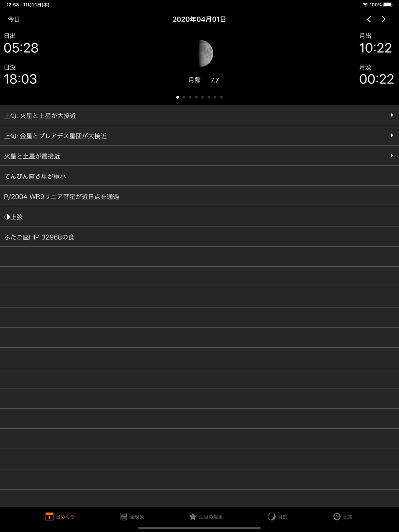Select the 上弦 first quarter moon row
This screenshot has width=399, height=532.
click(x=199, y=217)
